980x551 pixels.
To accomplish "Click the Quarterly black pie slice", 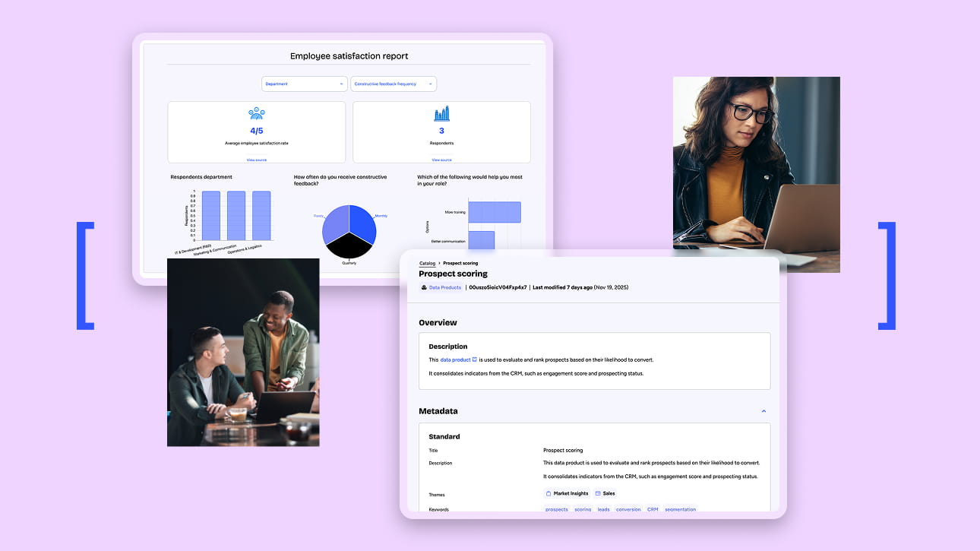I will (349, 245).
